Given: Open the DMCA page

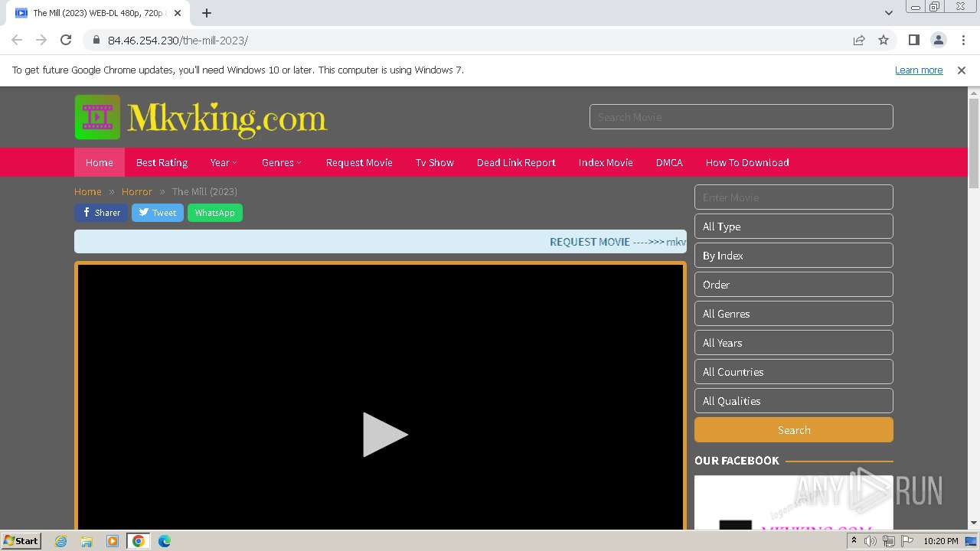Looking at the screenshot, I should pyautogui.click(x=669, y=162).
